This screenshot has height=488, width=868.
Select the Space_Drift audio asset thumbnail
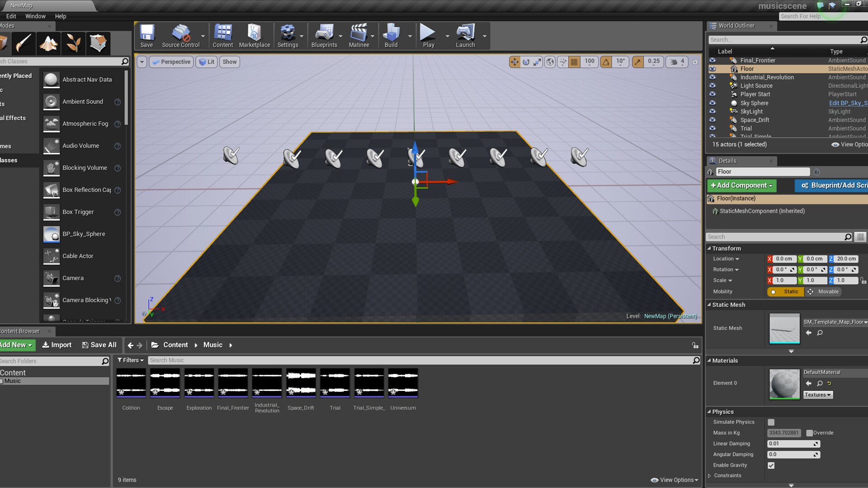[x=301, y=383]
